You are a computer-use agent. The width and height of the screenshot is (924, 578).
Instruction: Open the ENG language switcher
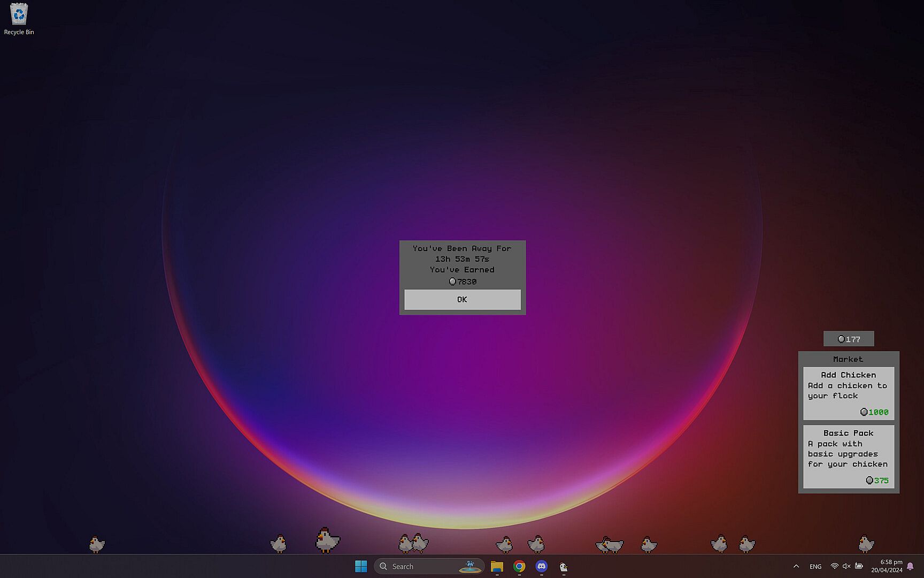[815, 566]
